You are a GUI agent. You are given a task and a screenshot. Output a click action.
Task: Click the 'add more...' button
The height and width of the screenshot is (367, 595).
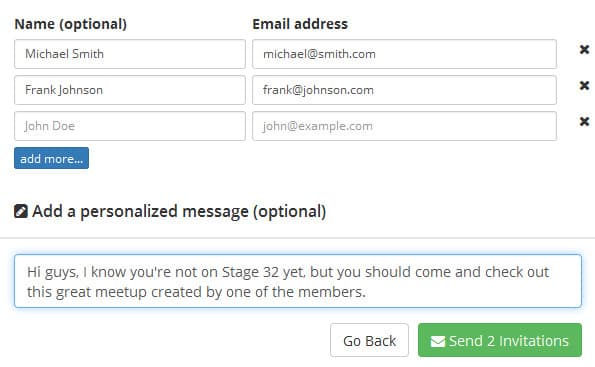(52, 158)
